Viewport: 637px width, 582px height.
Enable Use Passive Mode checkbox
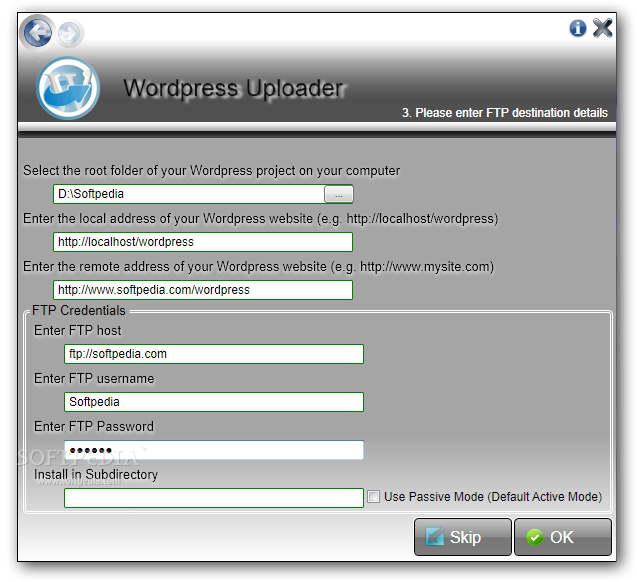(373, 496)
